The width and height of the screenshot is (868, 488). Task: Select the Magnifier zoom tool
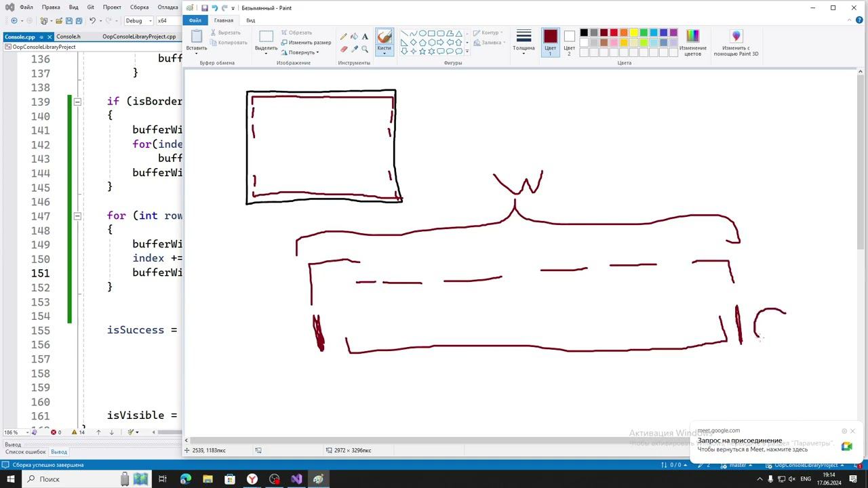(365, 49)
